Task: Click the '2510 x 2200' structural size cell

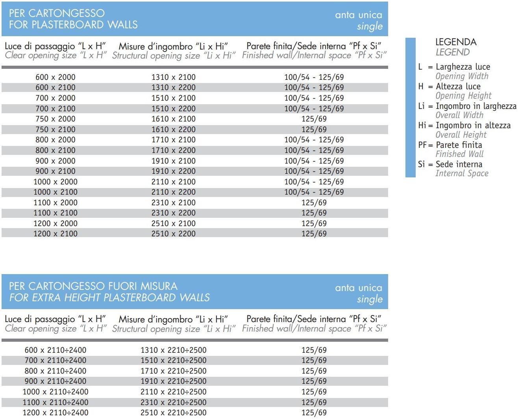Action: [173, 234]
